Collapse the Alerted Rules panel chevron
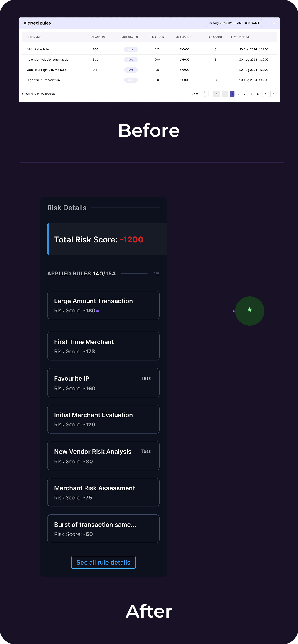 coord(273,23)
